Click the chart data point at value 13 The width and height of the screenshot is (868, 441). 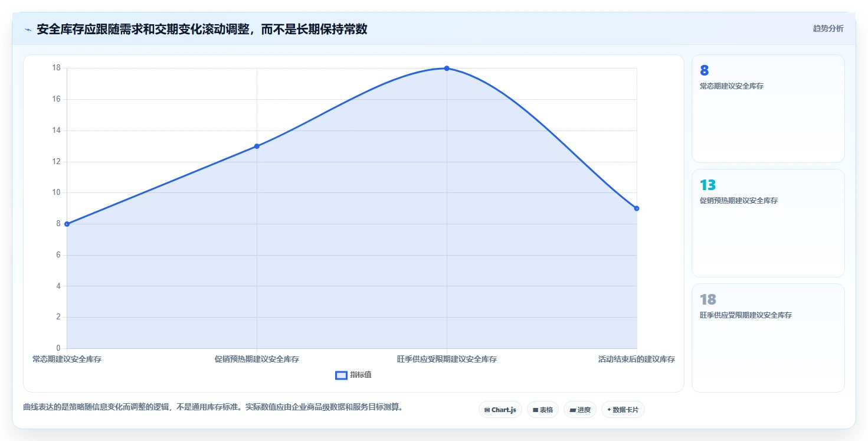tap(257, 146)
